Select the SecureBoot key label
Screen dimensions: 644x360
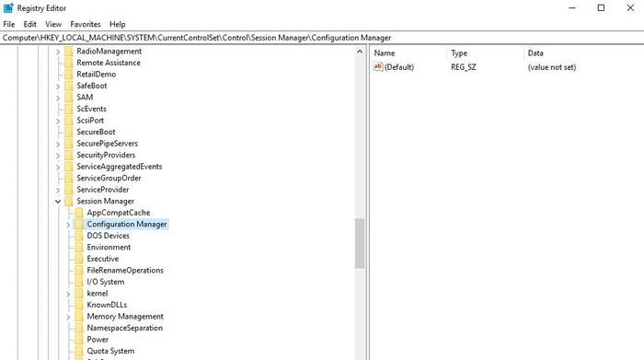[x=96, y=132]
